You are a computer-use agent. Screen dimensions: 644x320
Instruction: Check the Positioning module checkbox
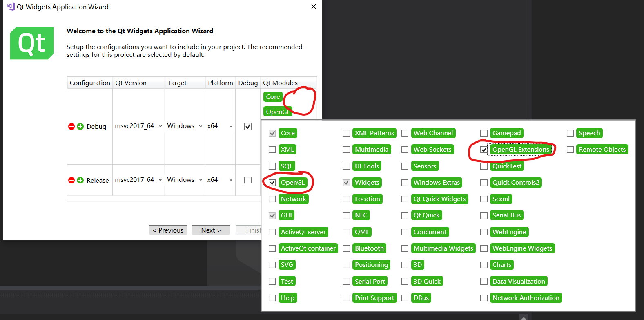tap(346, 265)
